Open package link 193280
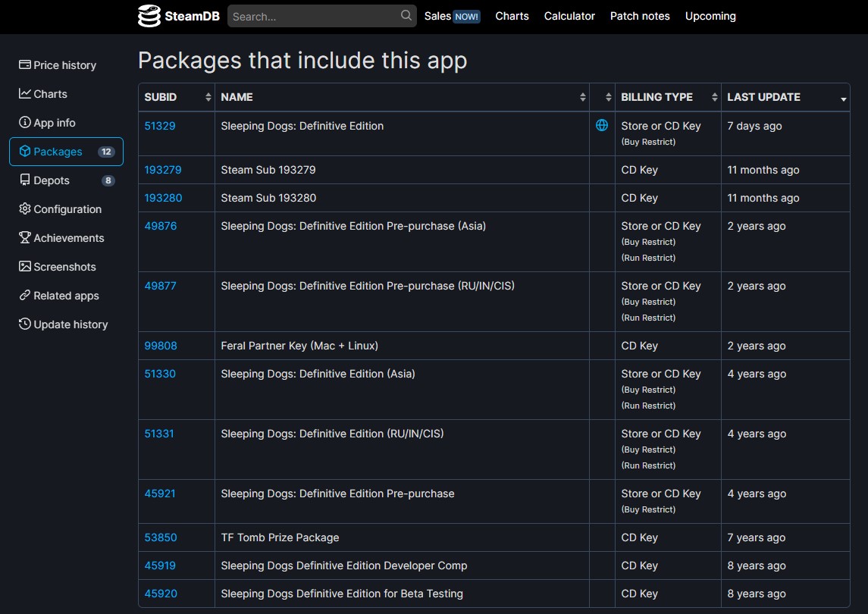868x614 pixels. pyautogui.click(x=163, y=198)
